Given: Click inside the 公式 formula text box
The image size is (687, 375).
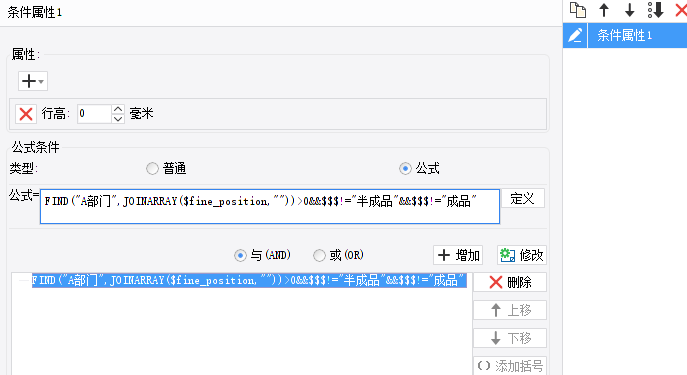Looking at the screenshot, I should [269, 206].
